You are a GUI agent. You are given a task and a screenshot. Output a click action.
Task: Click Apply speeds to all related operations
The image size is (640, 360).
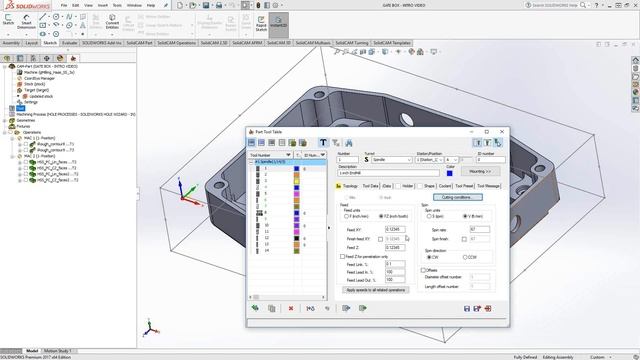(376, 290)
